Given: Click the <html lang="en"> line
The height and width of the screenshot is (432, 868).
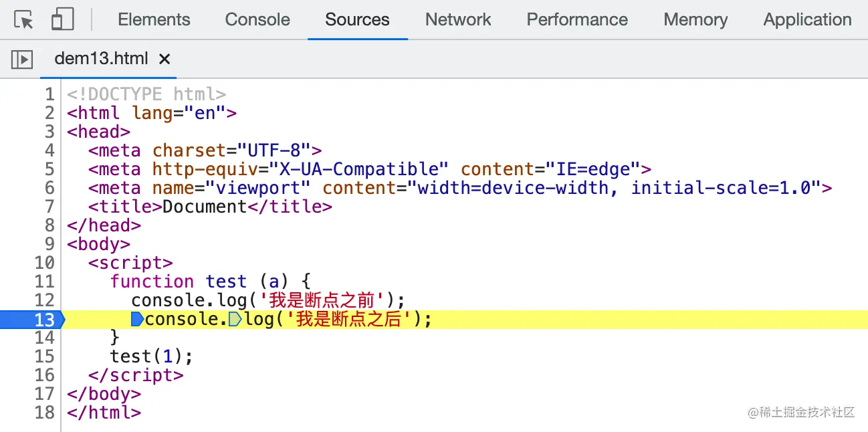Looking at the screenshot, I should 152,112.
